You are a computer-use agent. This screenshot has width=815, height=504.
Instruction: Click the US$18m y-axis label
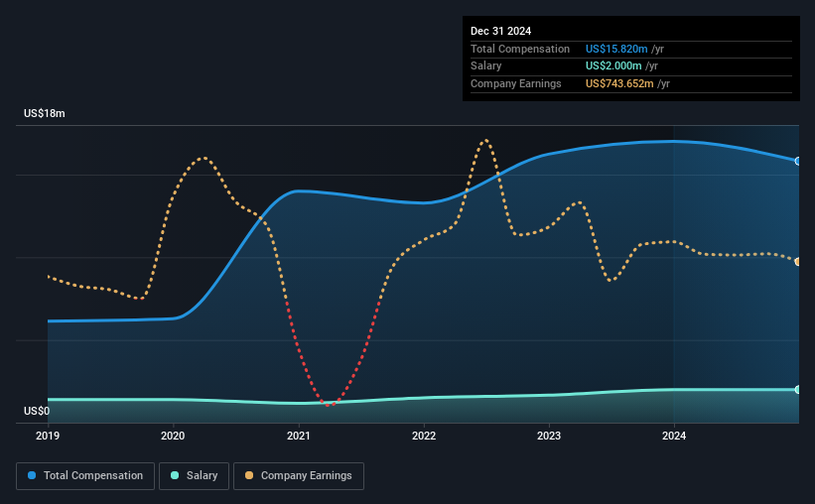45,113
